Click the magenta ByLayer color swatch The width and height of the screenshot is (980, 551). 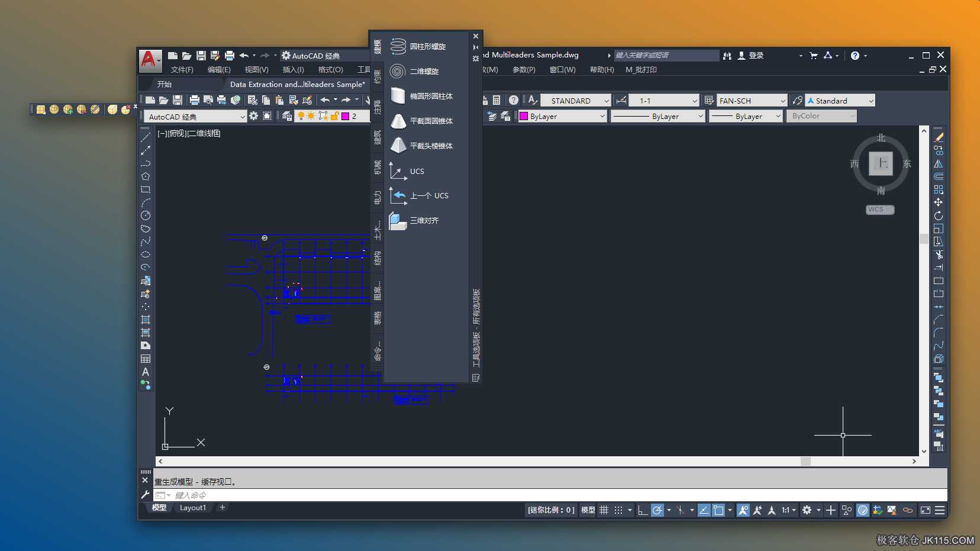point(523,117)
